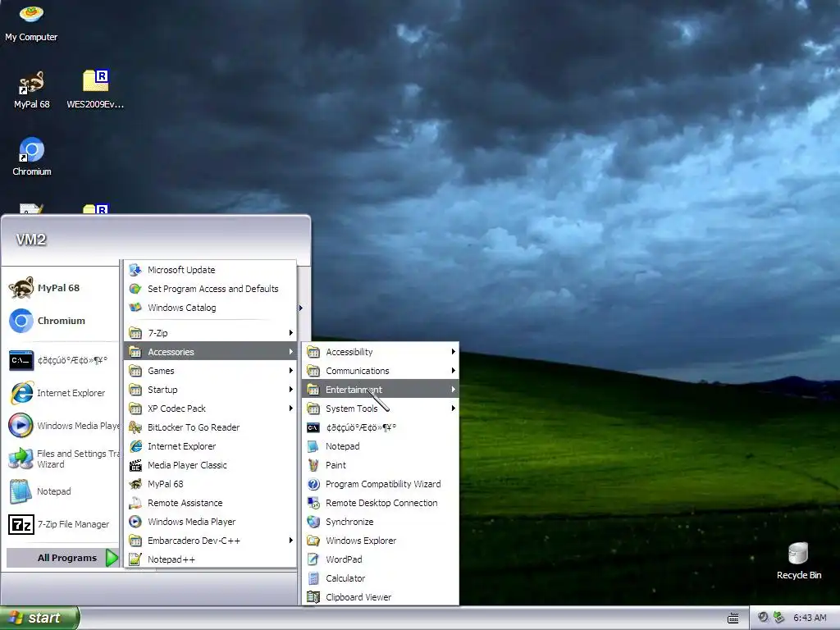Launch Media Player Classic
840x630 pixels.
(x=211, y=465)
